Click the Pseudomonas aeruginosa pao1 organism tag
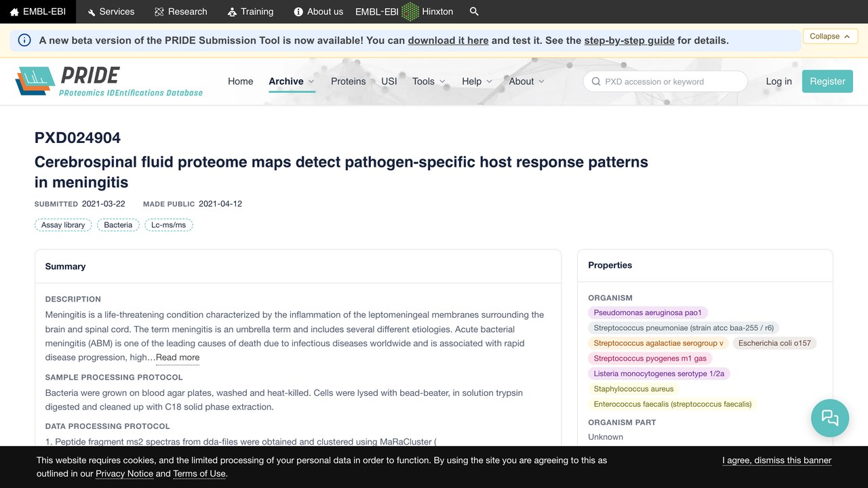Viewport: 868px width, 488px height. point(648,312)
